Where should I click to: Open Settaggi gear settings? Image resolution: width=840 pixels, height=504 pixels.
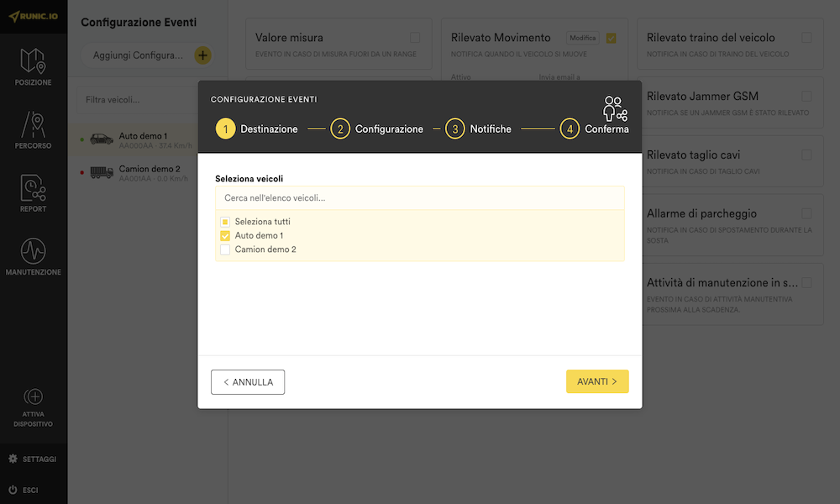tap(13, 459)
